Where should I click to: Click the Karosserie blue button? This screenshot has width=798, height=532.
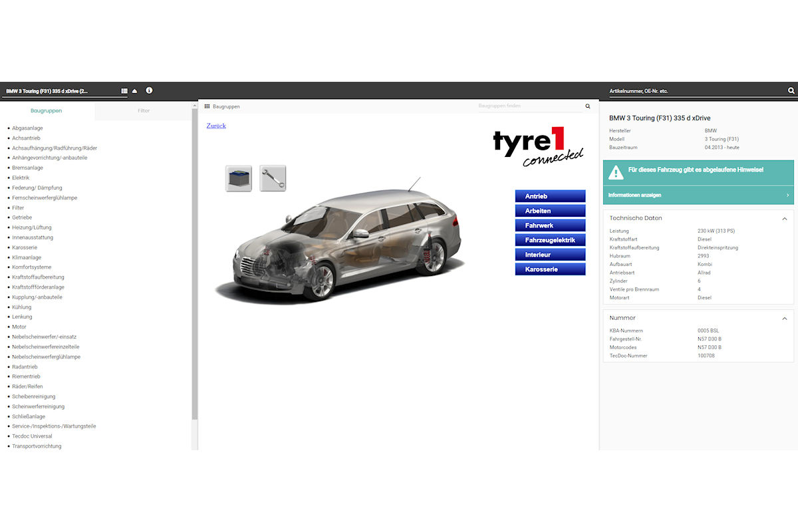550,269
